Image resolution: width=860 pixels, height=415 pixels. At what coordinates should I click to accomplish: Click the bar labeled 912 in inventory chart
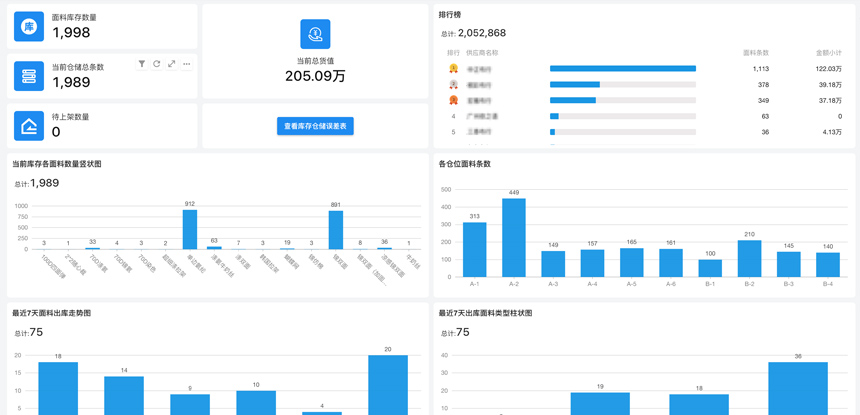tap(190, 229)
